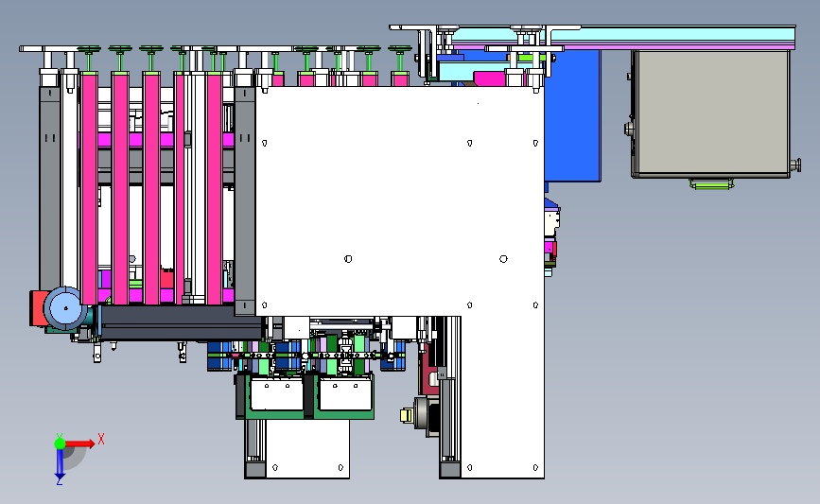Select the large white cover plate
Image resolution: width=820 pixels, height=504 pixels.
[x=400, y=201]
